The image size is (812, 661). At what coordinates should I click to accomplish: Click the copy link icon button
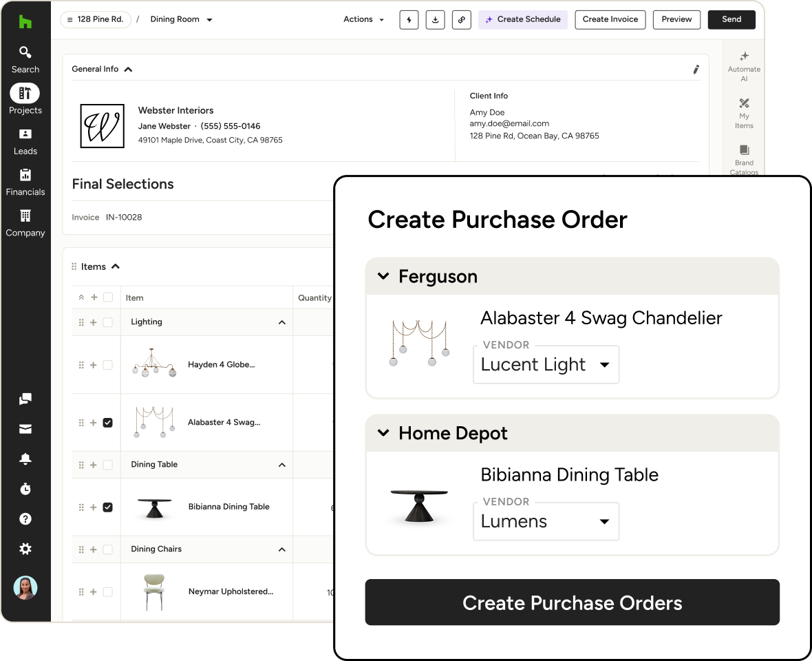click(462, 20)
